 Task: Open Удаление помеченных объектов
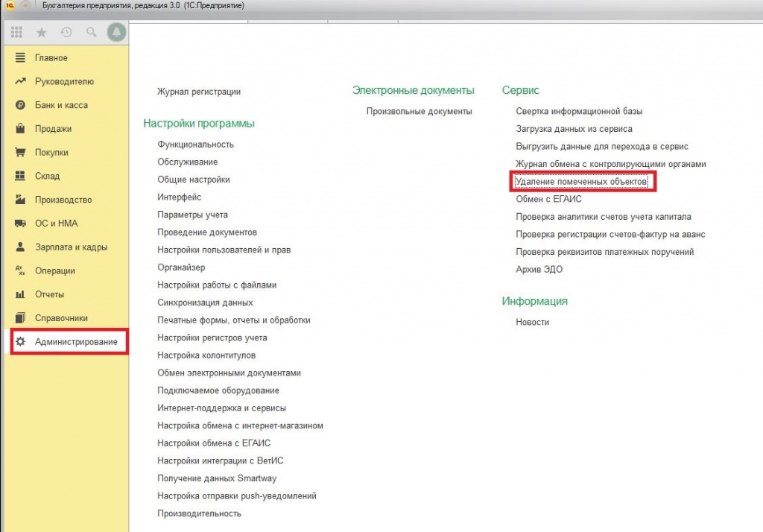tap(581, 182)
